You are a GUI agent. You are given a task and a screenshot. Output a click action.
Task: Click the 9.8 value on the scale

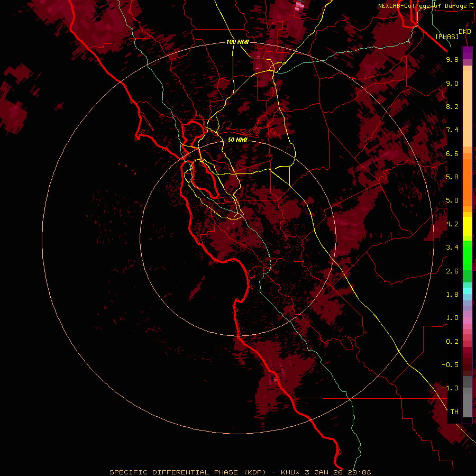click(x=452, y=59)
